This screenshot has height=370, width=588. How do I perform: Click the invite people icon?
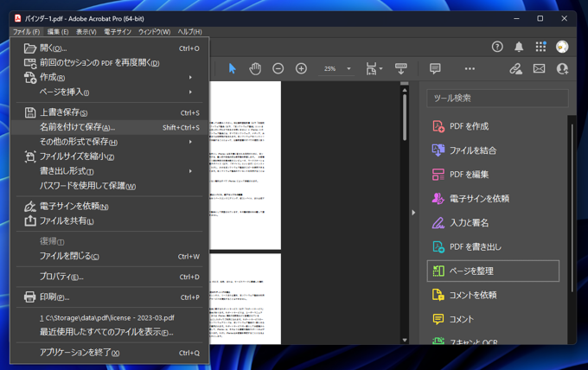pos(562,68)
